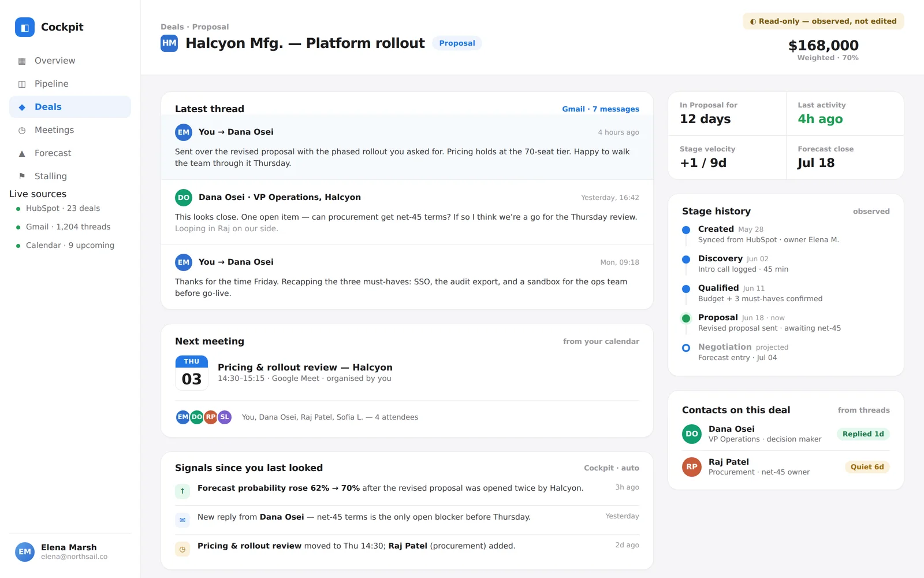The width and height of the screenshot is (924, 578).
Task: Click the Proposal stage badge
Action: (x=457, y=43)
